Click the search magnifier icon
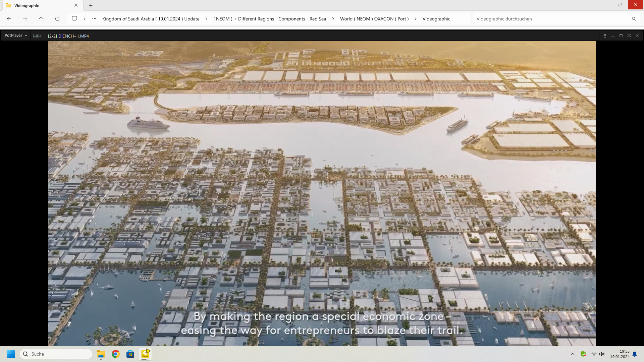Screen dimensions: 644x362 point(634,19)
